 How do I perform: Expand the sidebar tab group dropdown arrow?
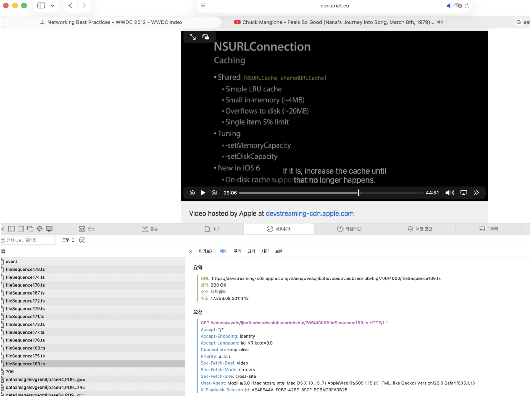53,6
